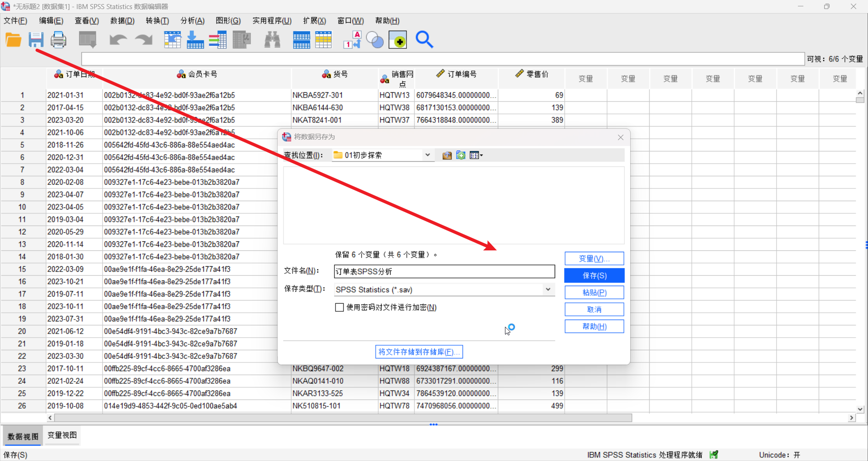Click the vertical scrollbar down arrow
The image size is (868, 461).
coord(860,409)
